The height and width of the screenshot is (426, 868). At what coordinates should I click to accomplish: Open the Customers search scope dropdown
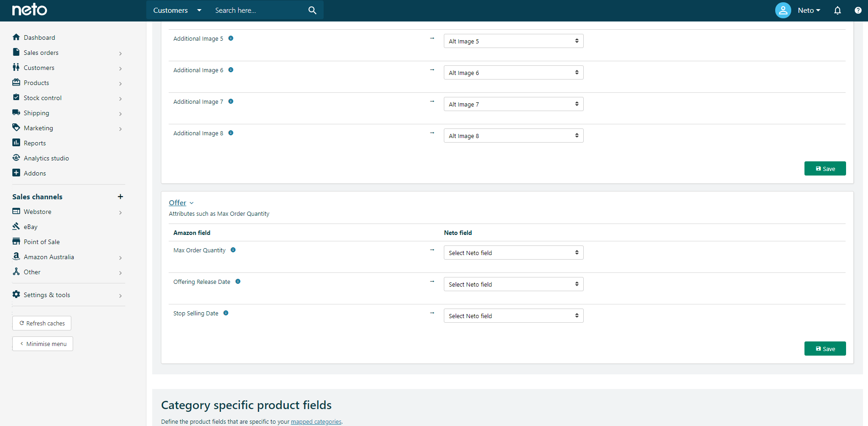coord(177,10)
